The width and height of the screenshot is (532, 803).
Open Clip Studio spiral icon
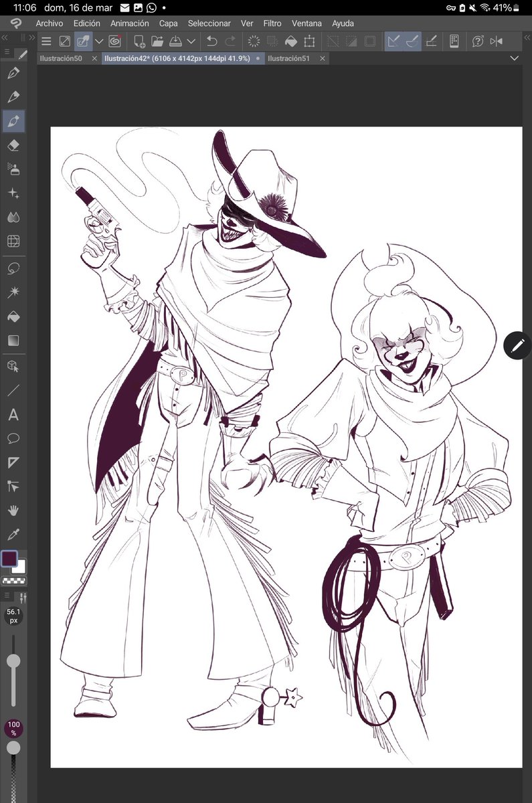click(x=114, y=41)
